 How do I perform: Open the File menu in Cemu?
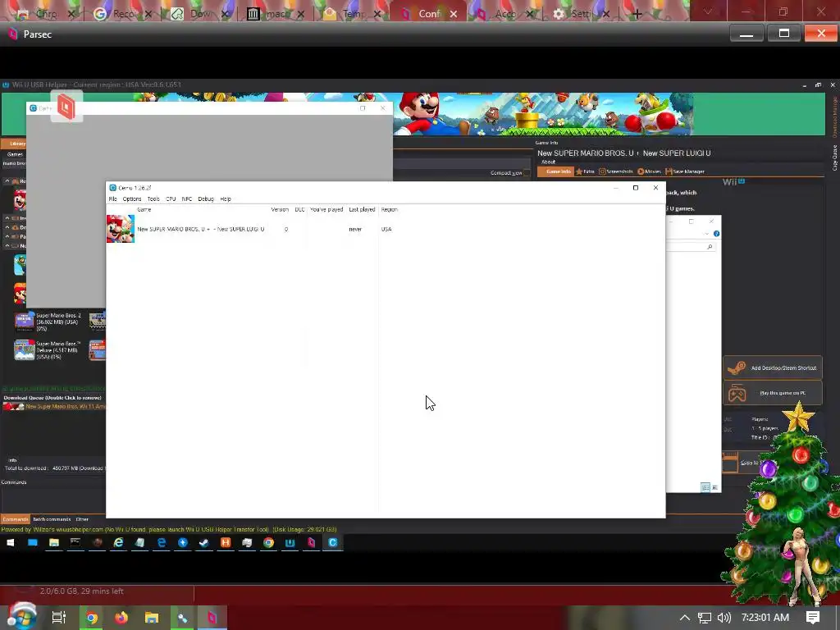tap(112, 199)
